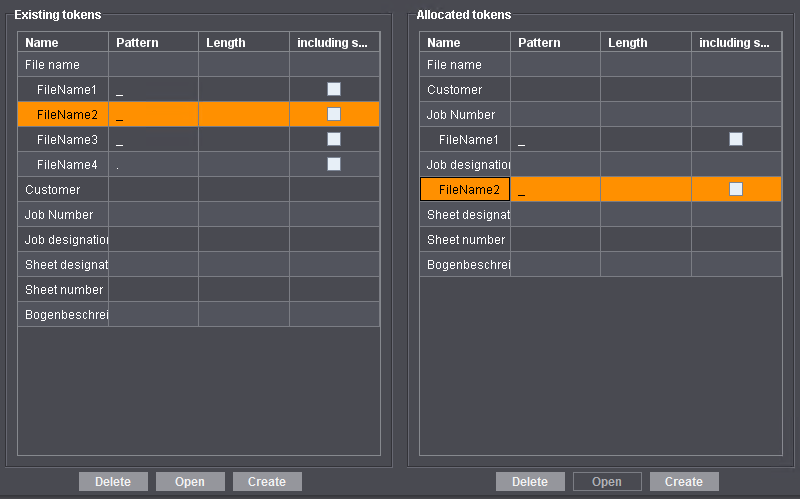Viewport: 800px width, 499px height.
Task: Click Pattern cell of FileName4 in Existing tokens
Action: [154, 164]
